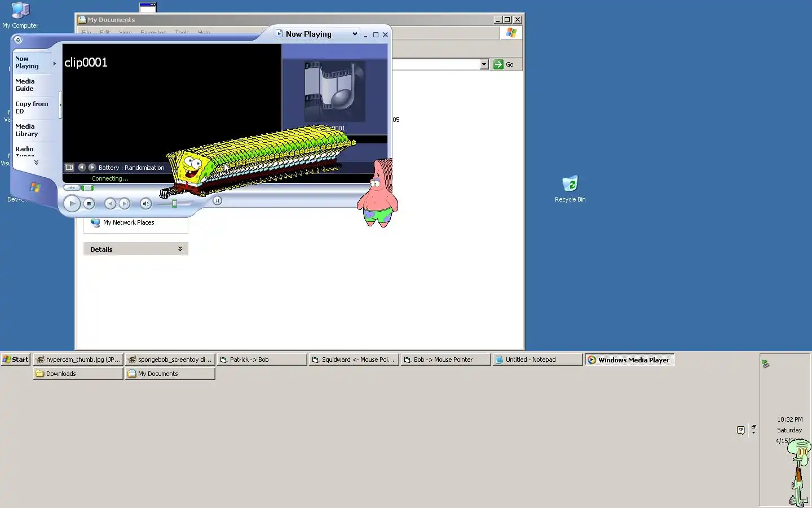Open the Radio Tuner tab

point(32,151)
